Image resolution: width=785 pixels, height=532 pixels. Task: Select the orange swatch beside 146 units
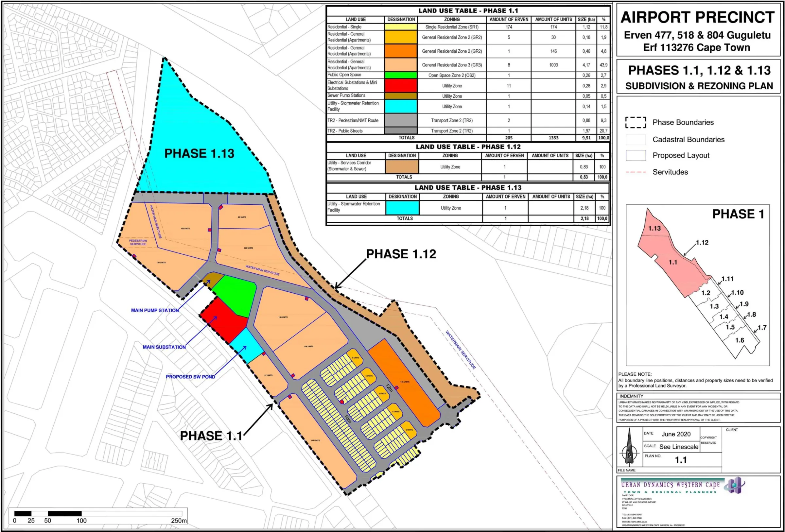pos(401,51)
